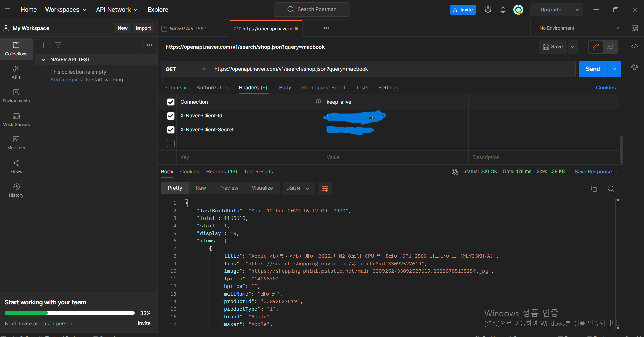Open tab options three-dot menu
Image resolution: width=644 pixels, height=337 pixels.
pos(326,28)
